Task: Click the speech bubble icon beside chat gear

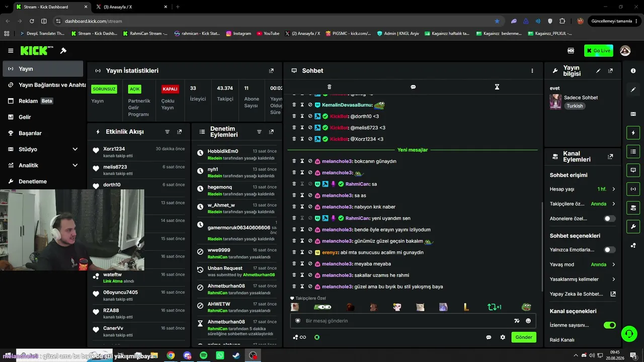Action: (489, 337)
